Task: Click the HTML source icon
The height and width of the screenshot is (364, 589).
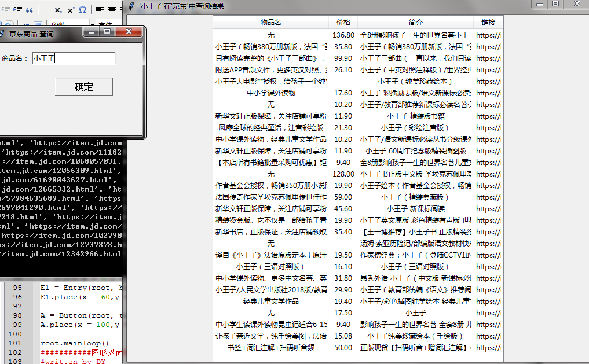Action: 25,24
